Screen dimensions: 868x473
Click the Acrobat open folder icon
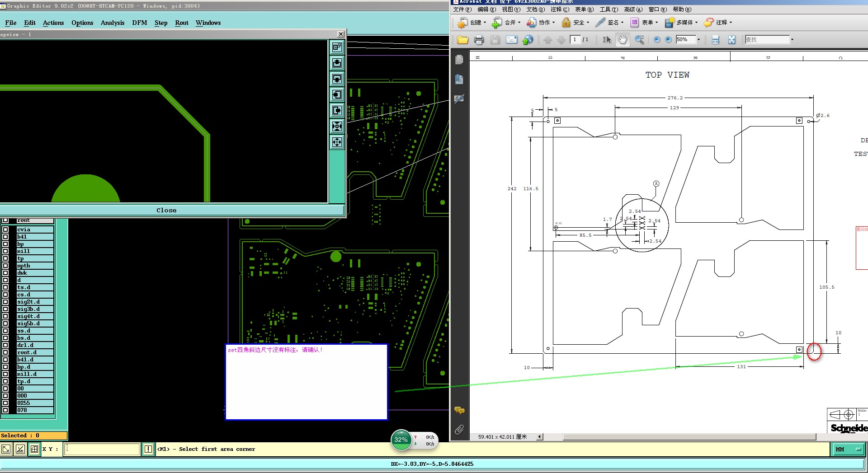(462, 40)
